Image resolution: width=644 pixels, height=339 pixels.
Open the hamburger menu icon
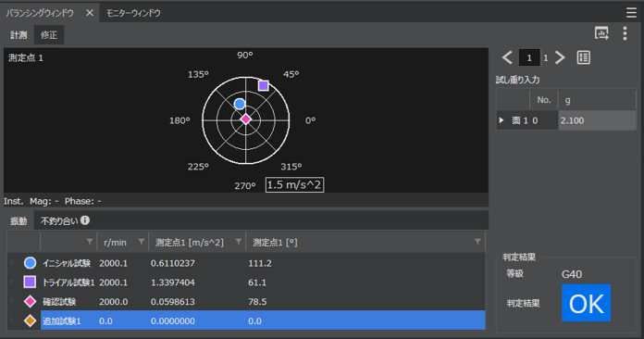coord(631,13)
